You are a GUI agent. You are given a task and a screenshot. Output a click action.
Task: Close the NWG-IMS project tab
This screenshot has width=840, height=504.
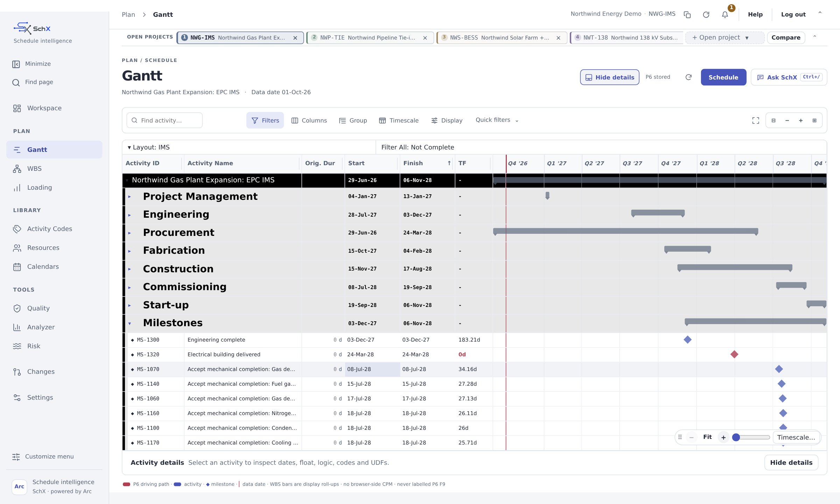[x=295, y=38]
